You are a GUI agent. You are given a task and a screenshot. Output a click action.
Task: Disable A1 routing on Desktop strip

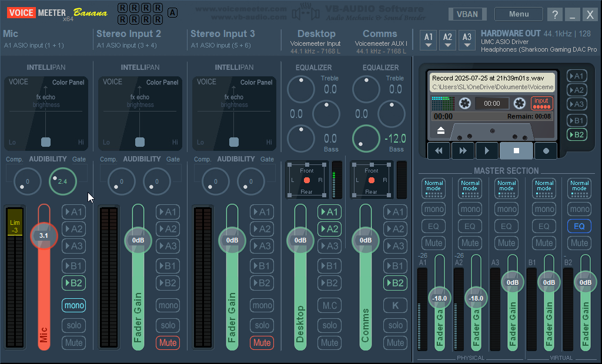(329, 212)
